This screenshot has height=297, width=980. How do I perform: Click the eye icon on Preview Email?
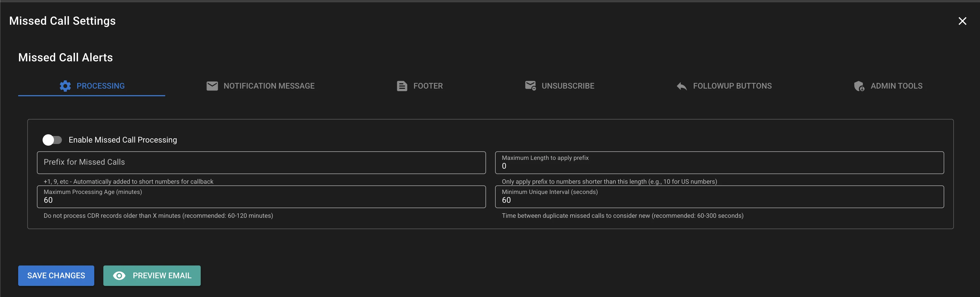click(120, 275)
